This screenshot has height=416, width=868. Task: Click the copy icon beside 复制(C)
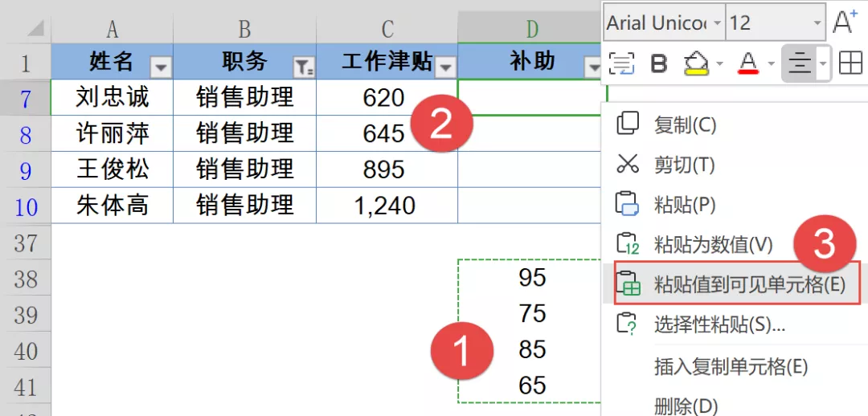tap(628, 124)
